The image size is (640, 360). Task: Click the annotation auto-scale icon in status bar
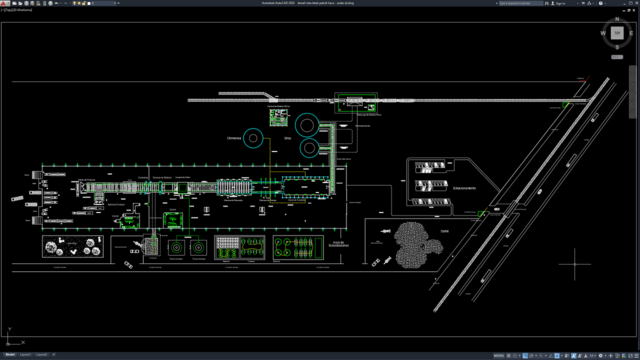pos(580,356)
